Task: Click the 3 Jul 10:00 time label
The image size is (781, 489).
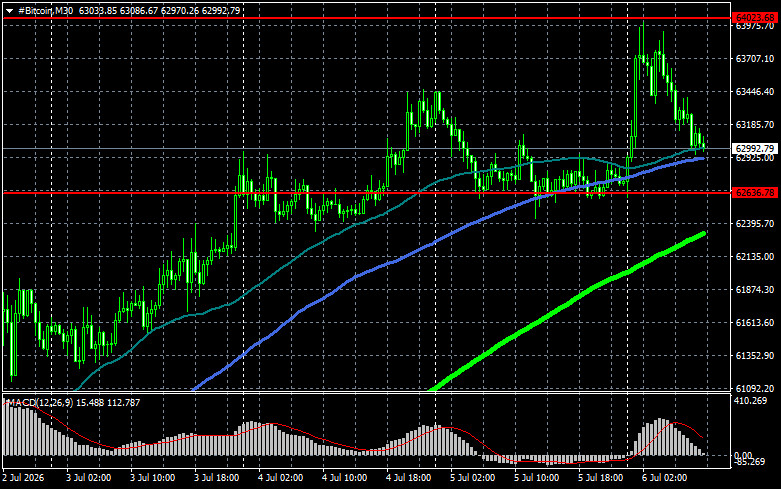Action: (152, 478)
